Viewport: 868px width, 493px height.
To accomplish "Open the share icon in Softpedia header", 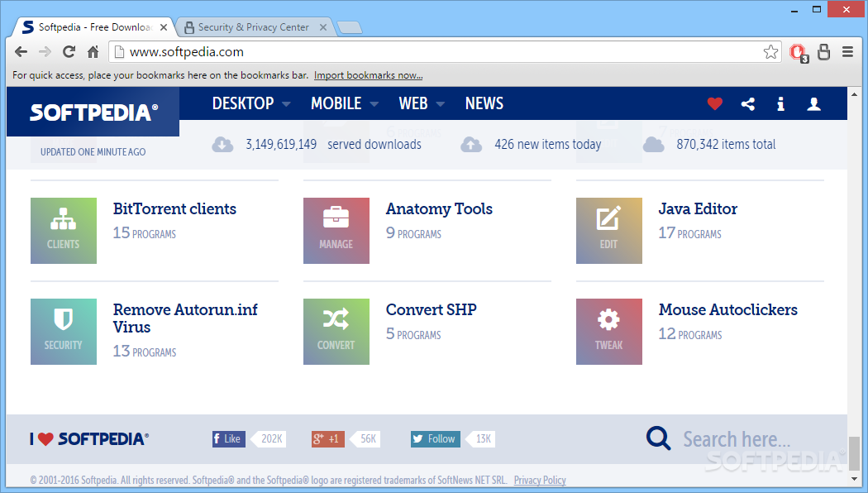I will [x=748, y=103].
